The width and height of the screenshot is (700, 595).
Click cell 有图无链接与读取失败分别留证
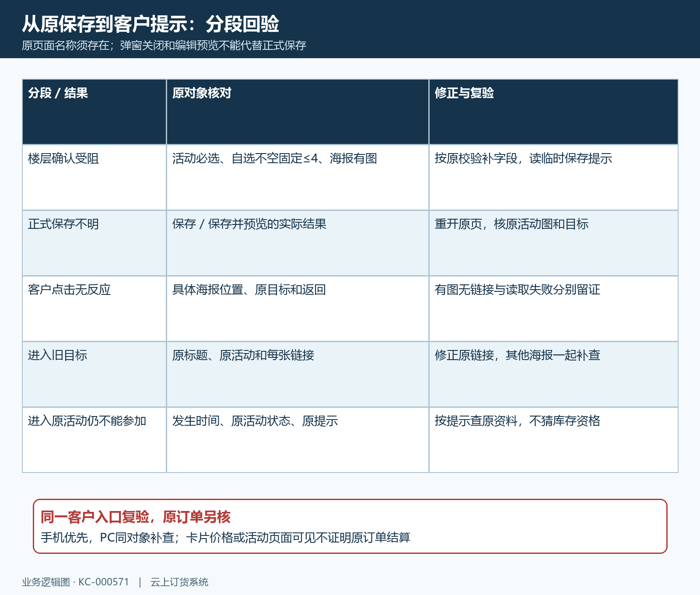pyautogui.click(x=553, y=308)
